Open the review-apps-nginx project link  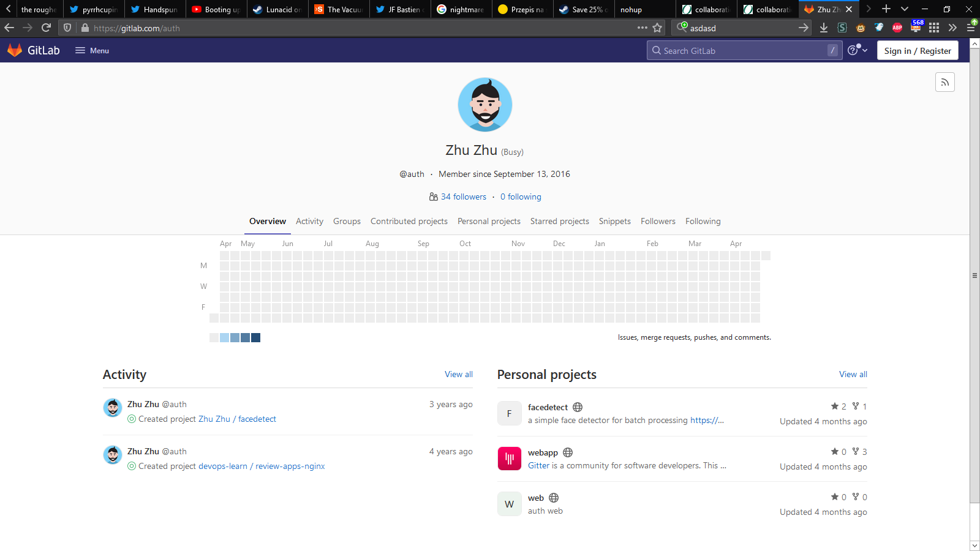tap(290, 466)
